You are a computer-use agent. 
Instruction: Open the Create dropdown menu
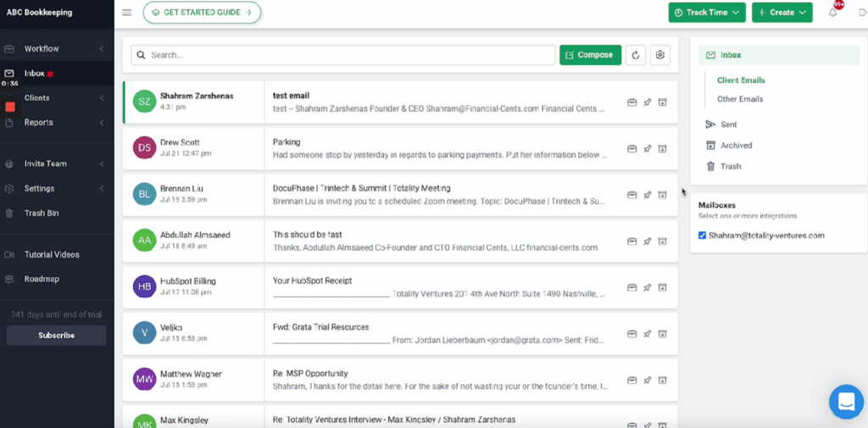click(x=782, y=13)
